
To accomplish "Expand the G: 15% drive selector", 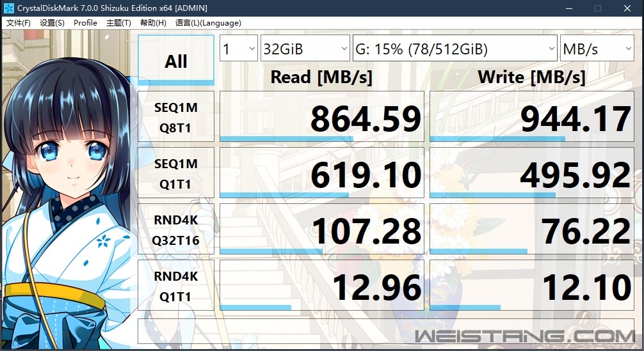I will coord(455,49).
